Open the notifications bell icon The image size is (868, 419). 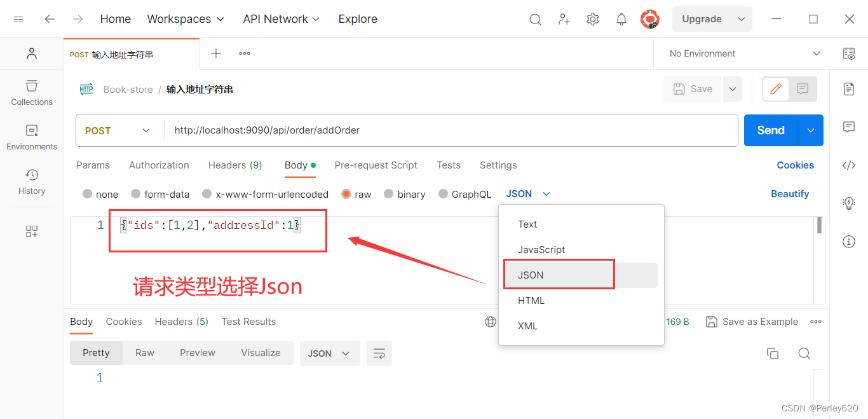tap(621, 19)
